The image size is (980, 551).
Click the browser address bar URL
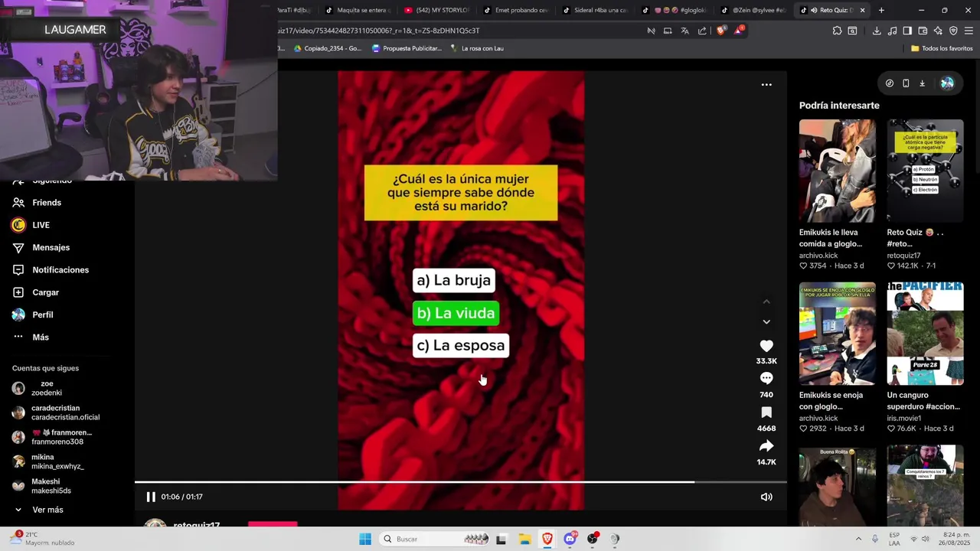(x=379, y=31)
